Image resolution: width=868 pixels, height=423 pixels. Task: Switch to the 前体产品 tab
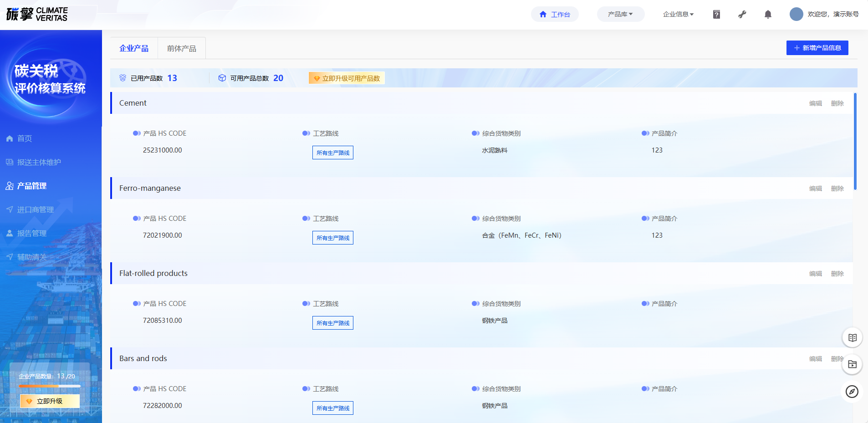(x=181, y=48)
